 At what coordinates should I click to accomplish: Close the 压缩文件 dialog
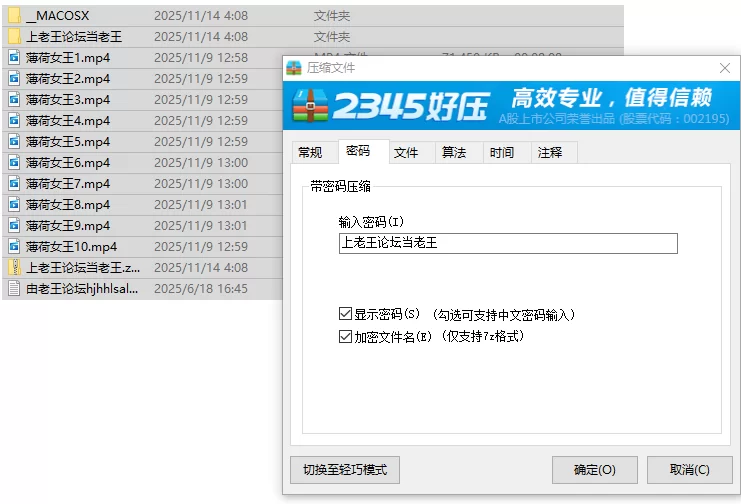pos(724,68)
